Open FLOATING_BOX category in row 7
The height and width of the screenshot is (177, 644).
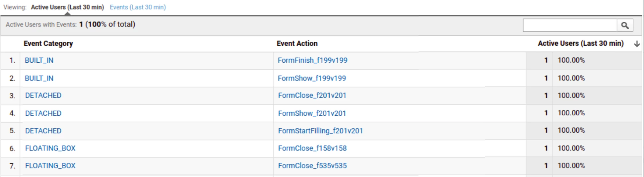pyautogui.click(x=50, y=165)
